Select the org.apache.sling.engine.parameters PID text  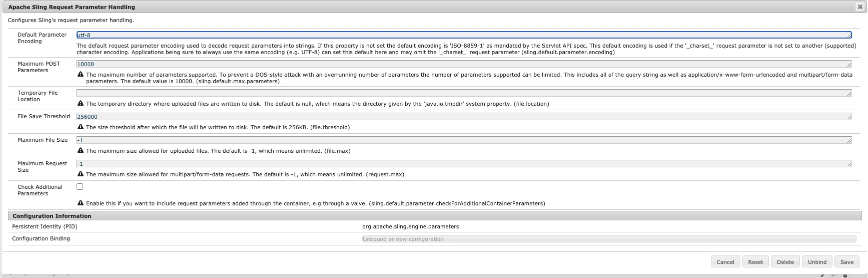click(x=410, y=226)
